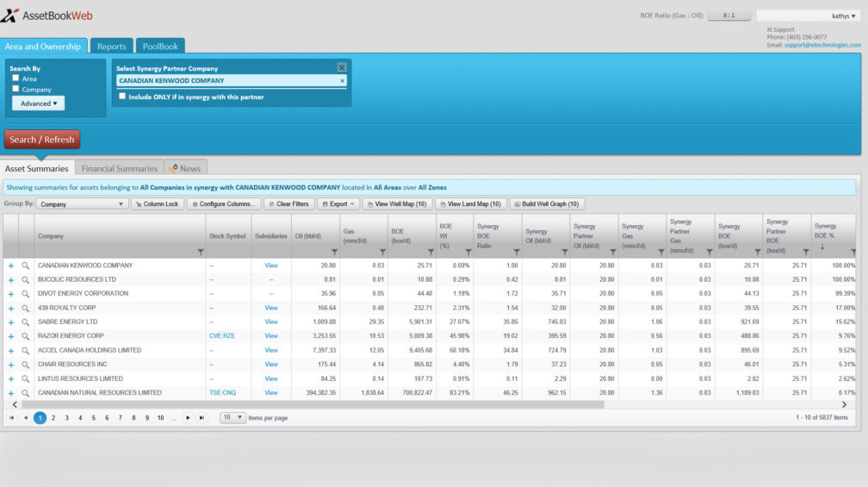Open Configure Columns

[x=224, y=204]
